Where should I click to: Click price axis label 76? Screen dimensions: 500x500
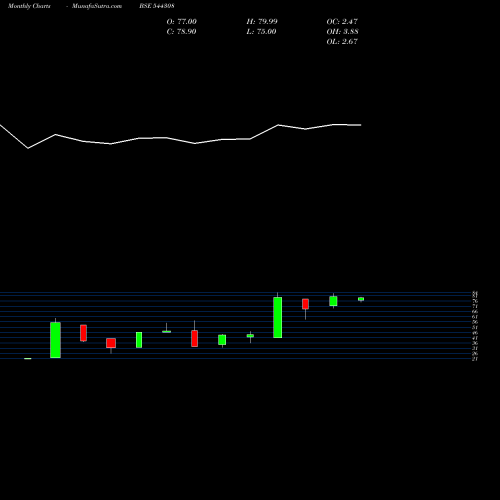475,301
